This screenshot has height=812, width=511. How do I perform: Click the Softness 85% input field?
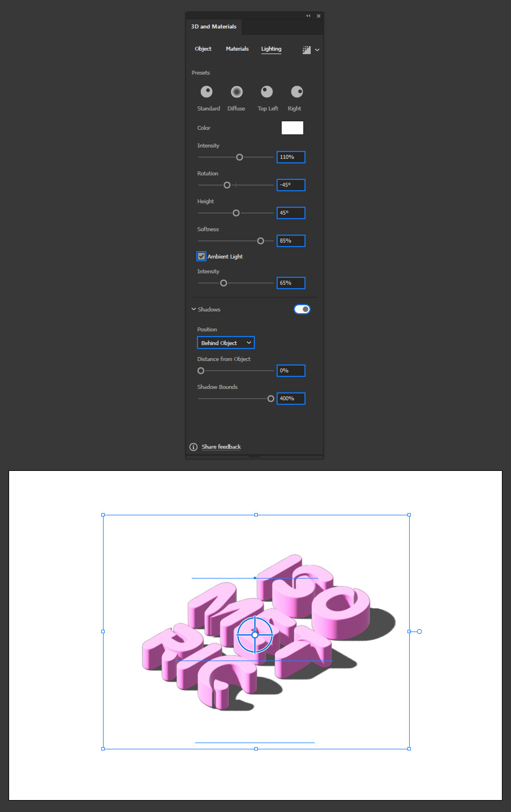tap(291, 241)
